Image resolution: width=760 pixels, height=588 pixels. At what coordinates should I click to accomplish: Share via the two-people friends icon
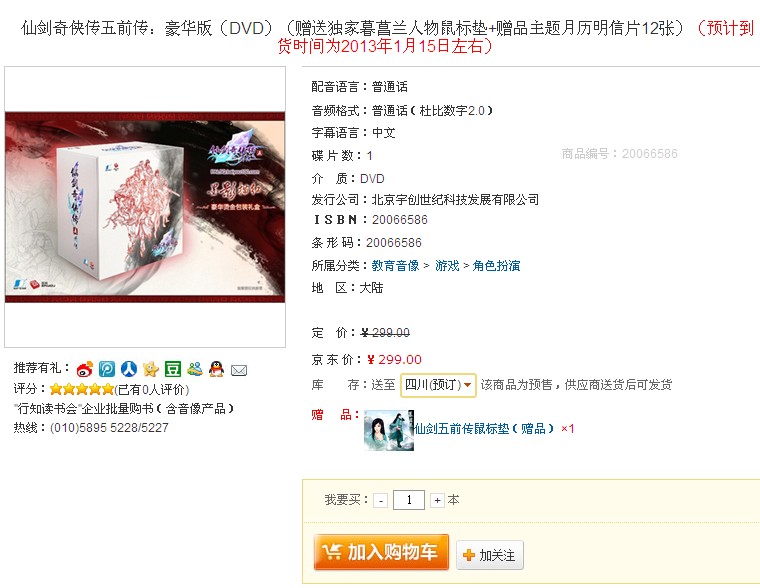(x=194, y=369)
